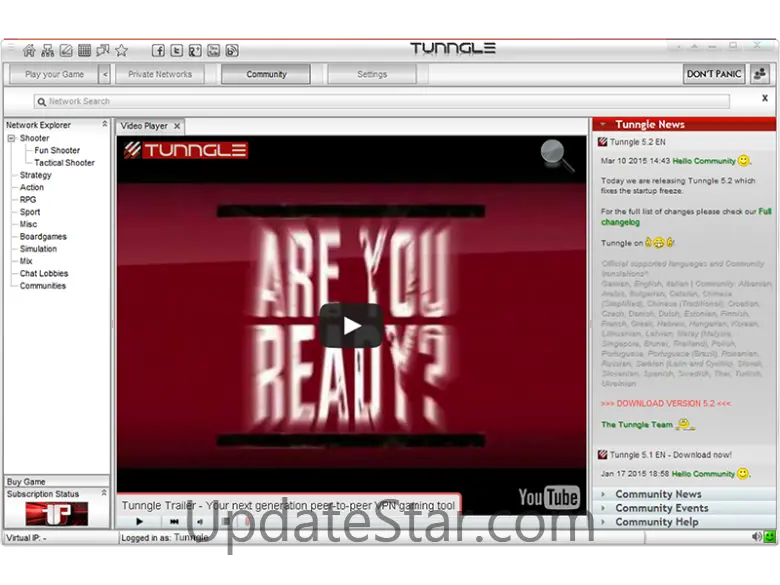Viewport: 780px width, 585px height.
Task: Click the YouTube logo in video
Action: [549, 497]
